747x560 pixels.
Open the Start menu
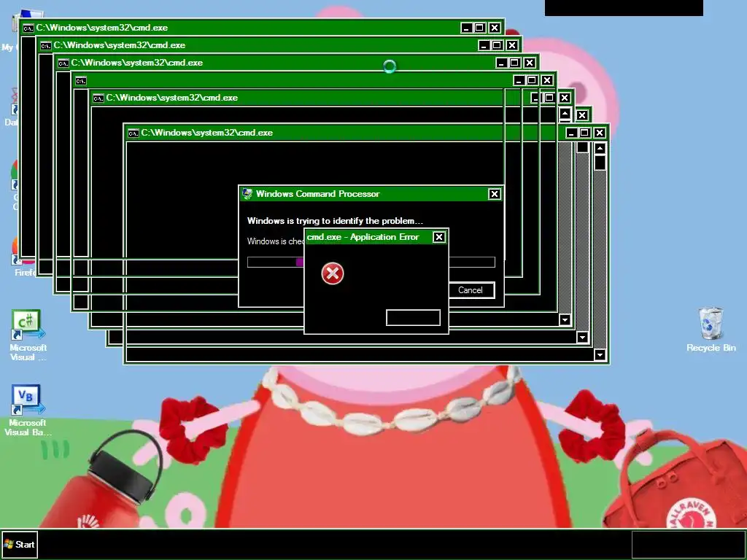[20, 544]
